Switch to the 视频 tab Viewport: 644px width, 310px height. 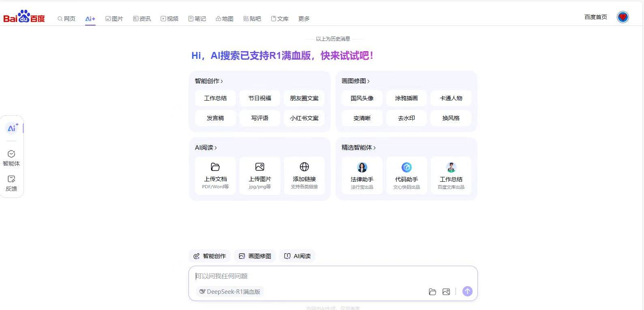(x=169, y=19)
